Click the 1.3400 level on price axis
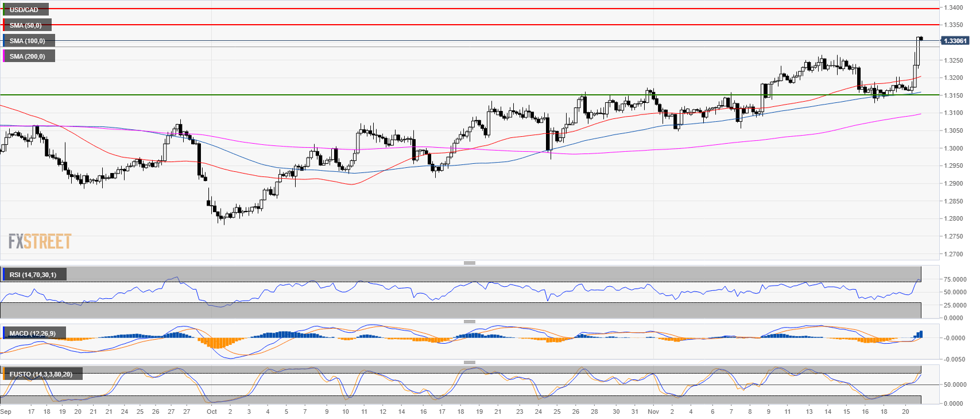 tap(954, 7)
